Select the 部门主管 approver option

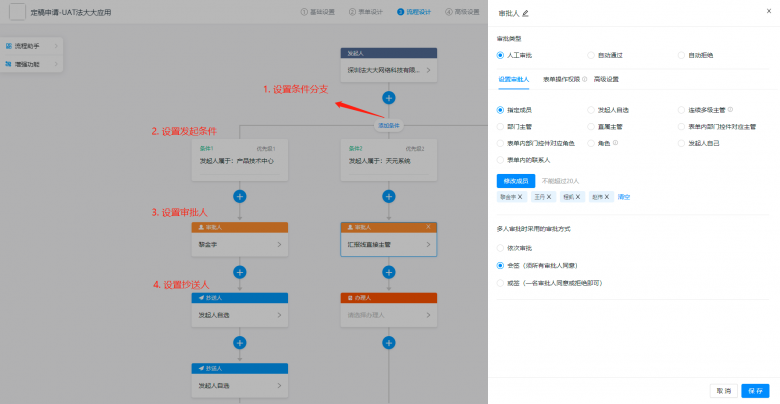click(x=501, y=126)
